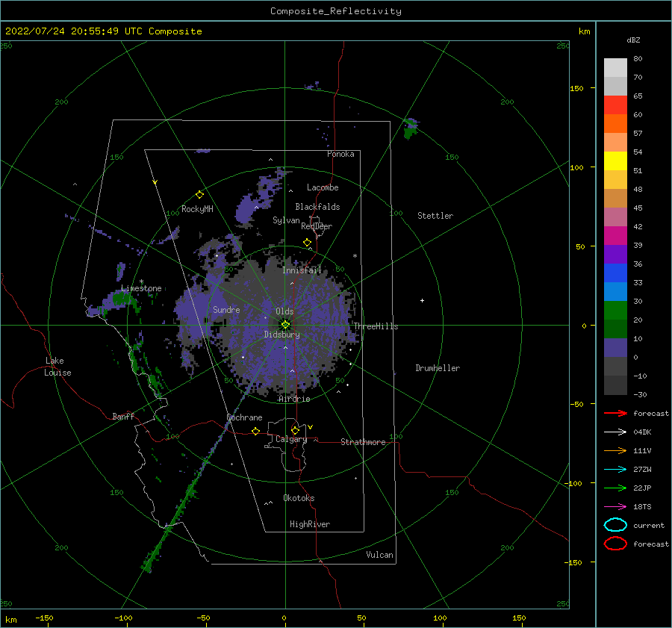This screenshot has width=672, height=628.
Task: Click the Calgary city label
Action: 291,439
